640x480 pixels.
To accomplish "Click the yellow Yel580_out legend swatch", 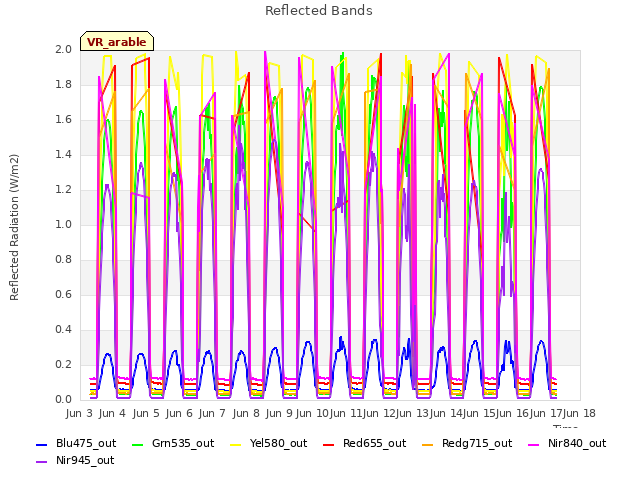I will point(236,444).
